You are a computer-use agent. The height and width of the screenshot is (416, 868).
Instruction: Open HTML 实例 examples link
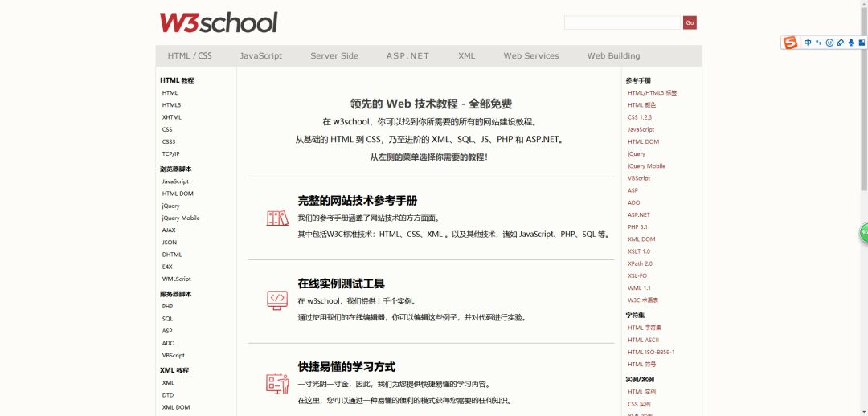point(641,392)
